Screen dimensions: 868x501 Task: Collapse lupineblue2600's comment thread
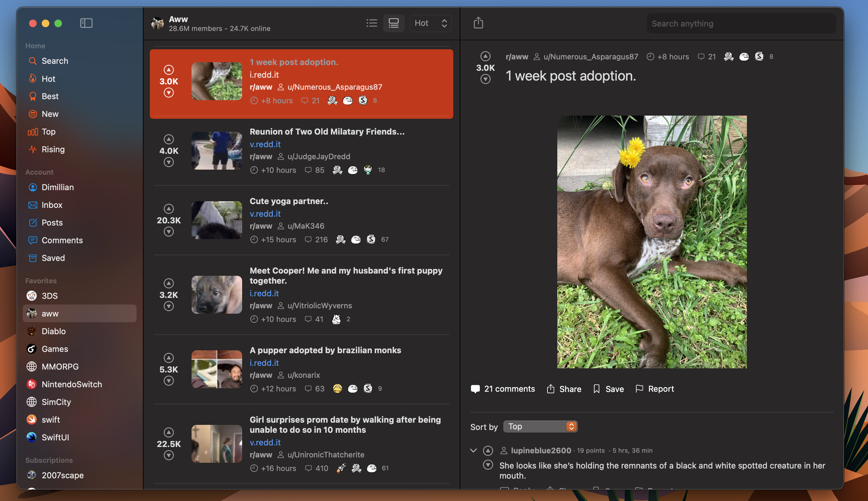[x=474, y=450]
